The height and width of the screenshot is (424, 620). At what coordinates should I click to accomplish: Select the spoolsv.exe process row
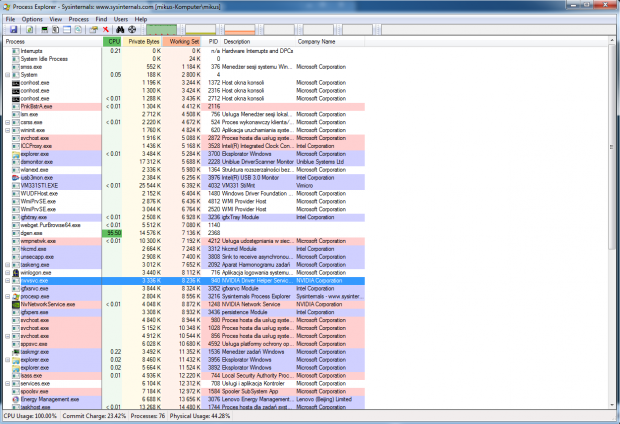[184, 391]
